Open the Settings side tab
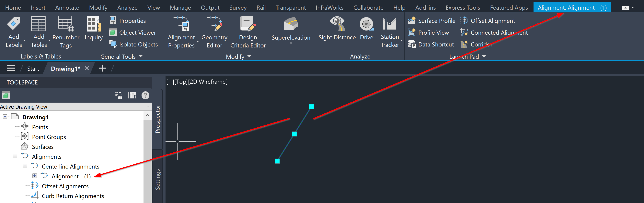This screenshot has height=203, width=644. coord(157,180)
